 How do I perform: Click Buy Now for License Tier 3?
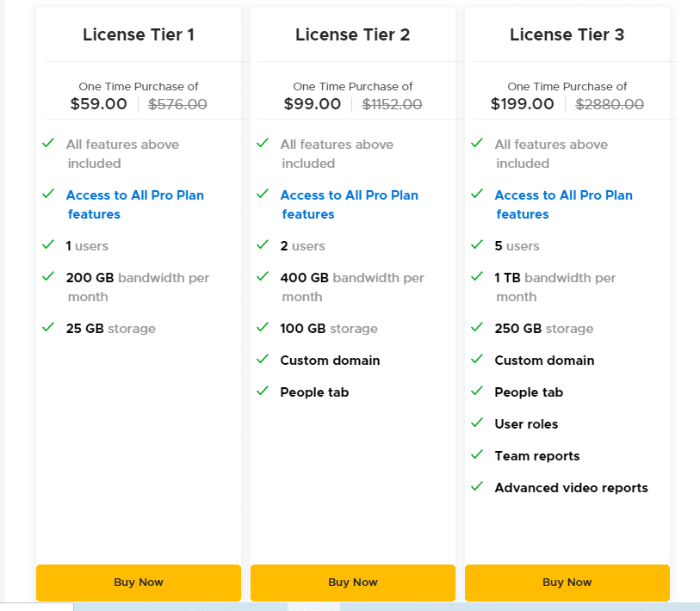point(567,583)
